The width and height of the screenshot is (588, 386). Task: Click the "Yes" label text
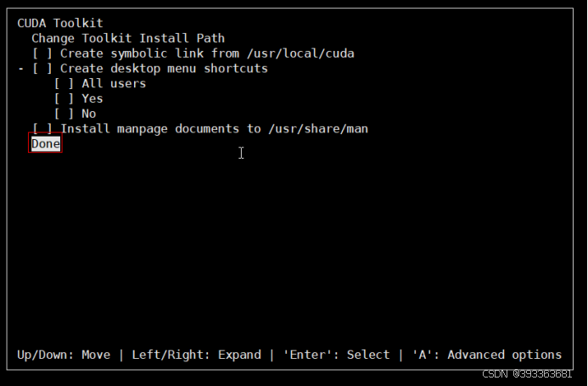tap(92, 98)
